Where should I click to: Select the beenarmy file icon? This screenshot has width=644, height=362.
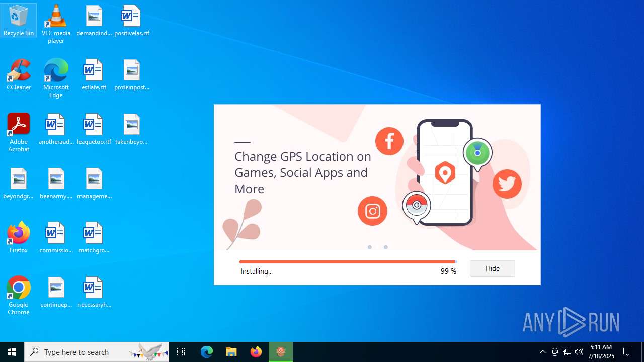(56, 184)
